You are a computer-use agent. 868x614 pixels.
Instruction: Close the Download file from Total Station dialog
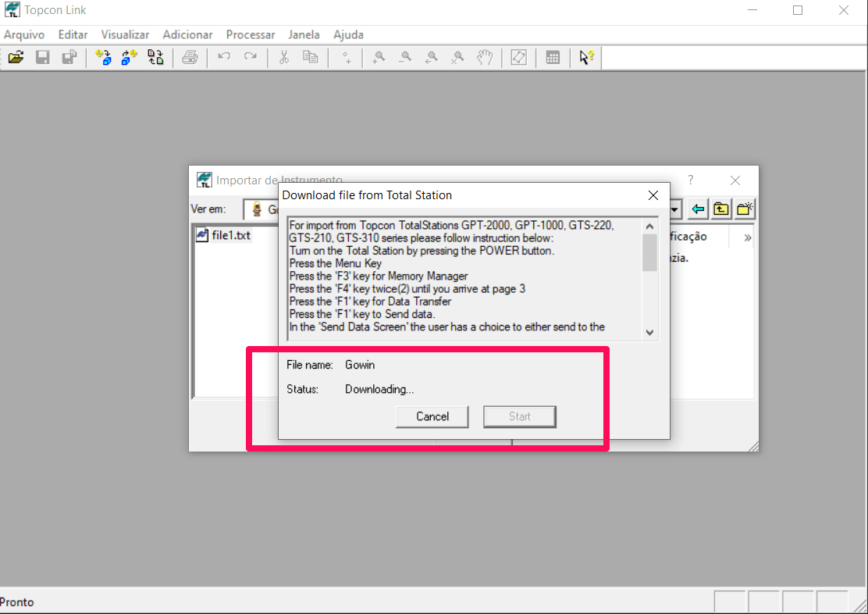tap(653, 195)
